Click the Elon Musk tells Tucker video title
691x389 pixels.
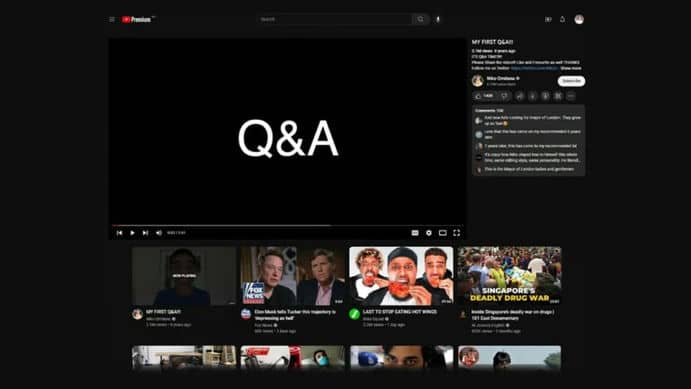pos(295,315)
